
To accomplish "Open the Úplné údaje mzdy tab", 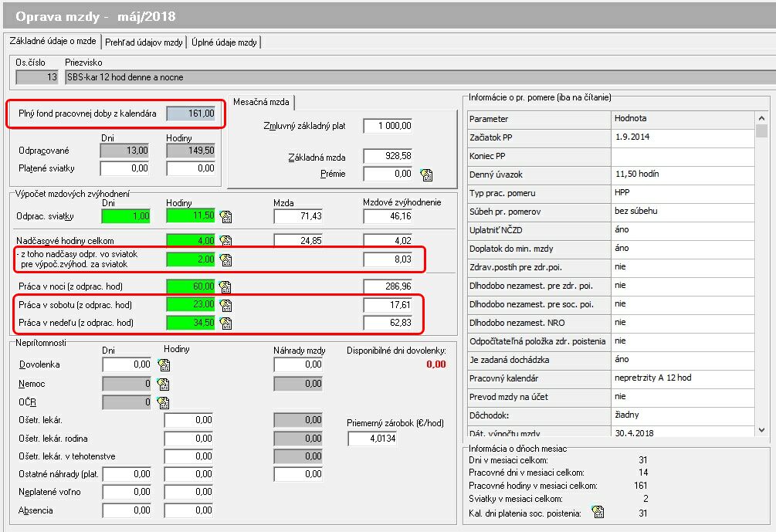I will pos(224,42).
